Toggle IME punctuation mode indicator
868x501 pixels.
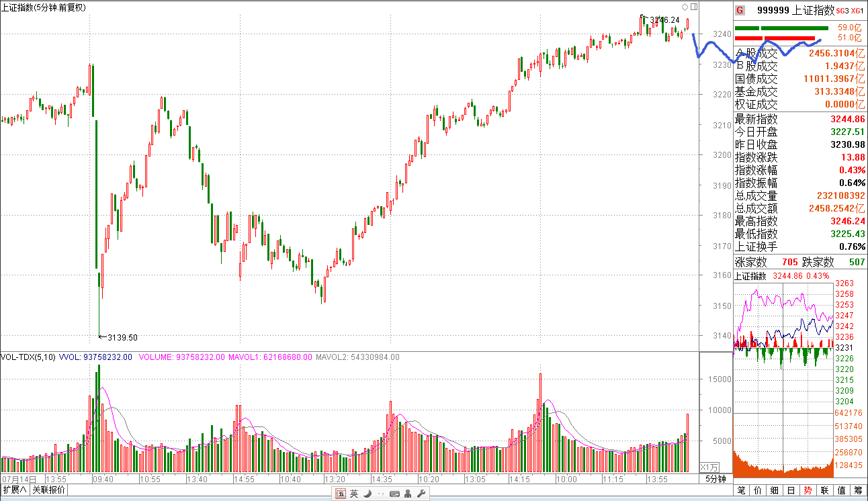tap(381, 494)
